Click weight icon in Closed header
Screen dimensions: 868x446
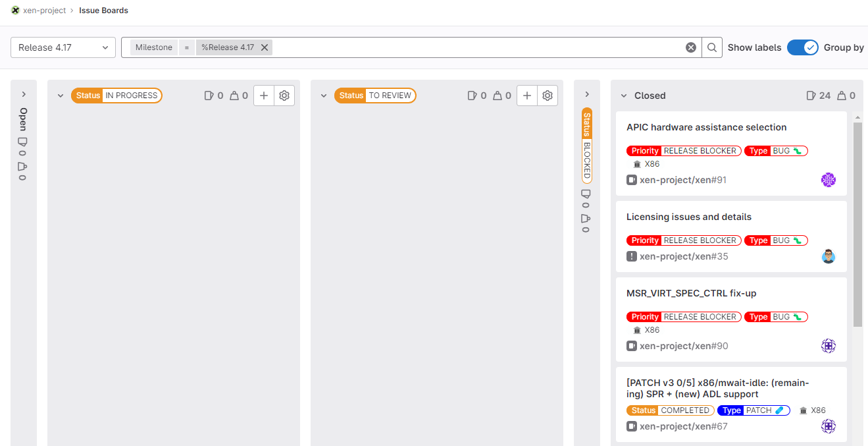tap(842, 96)
